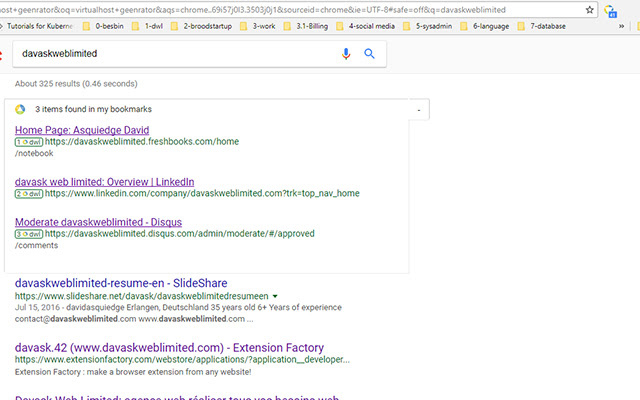Viewport: 640px width, 400px height.
Task: Click the /comments folder path text
Action: point(37,245)
